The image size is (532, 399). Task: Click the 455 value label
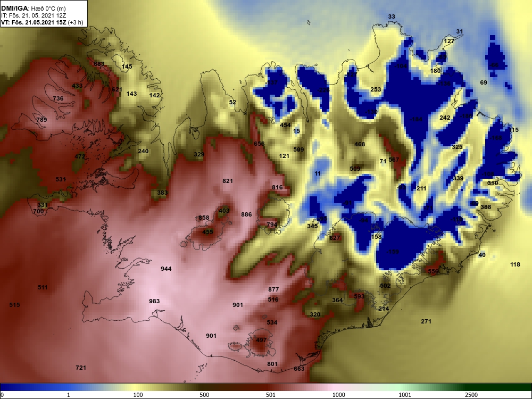pyautogui.click(x=207, y=232)
